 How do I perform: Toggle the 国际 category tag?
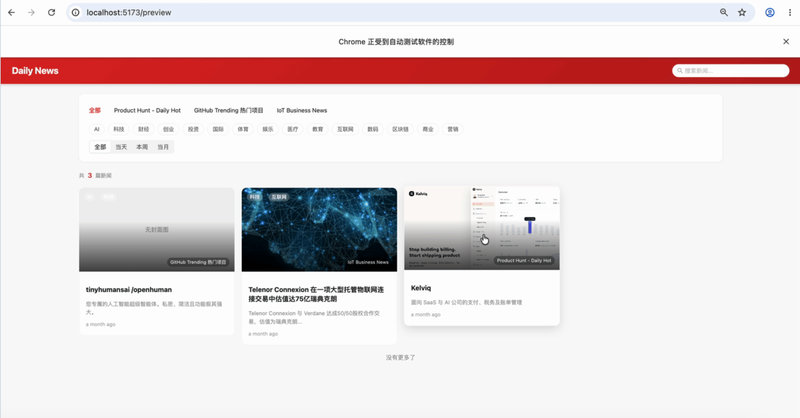pos(218,129)
